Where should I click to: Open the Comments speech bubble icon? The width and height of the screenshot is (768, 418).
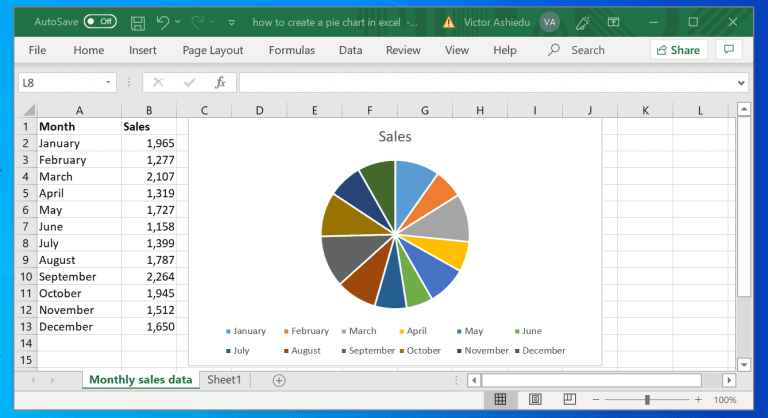[x=729, y=49]
